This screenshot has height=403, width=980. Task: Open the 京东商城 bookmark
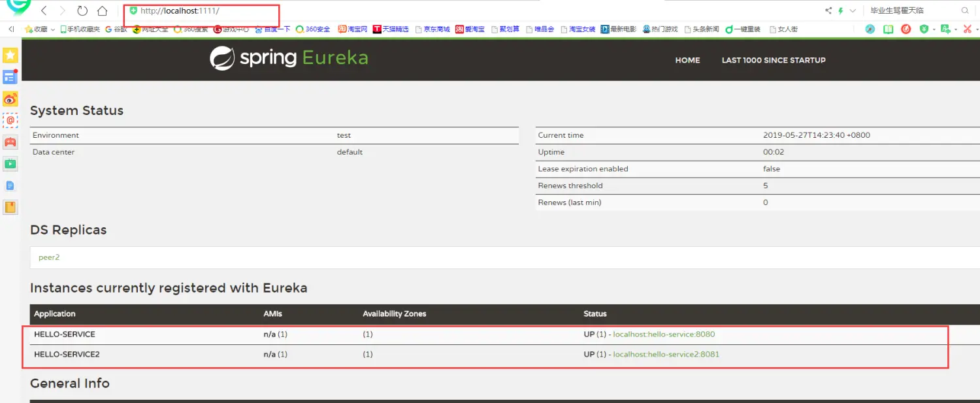433,29
